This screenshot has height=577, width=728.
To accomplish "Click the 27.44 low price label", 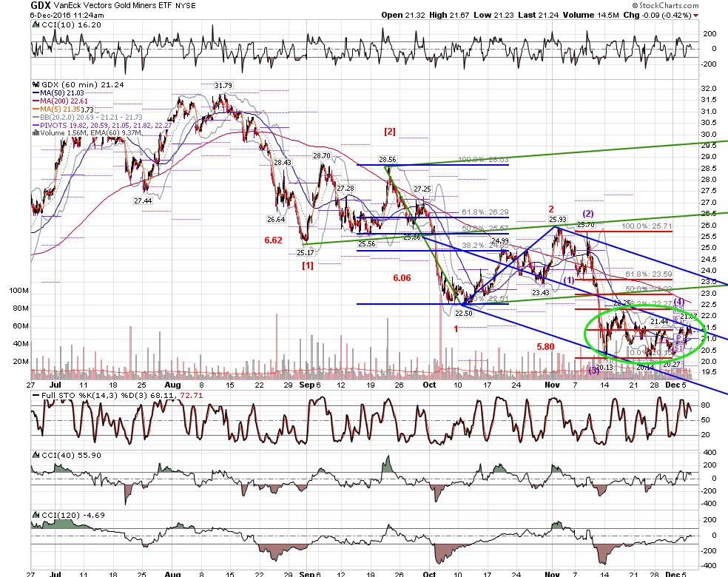I will pos(143,201).
